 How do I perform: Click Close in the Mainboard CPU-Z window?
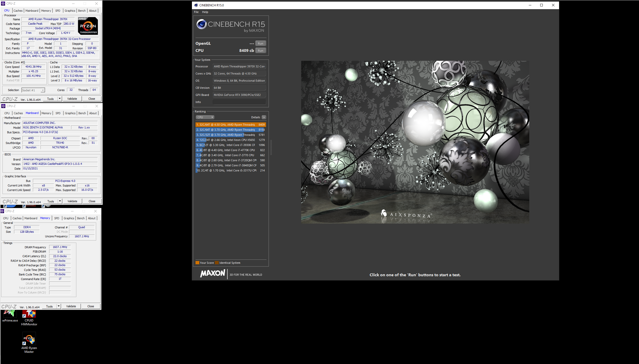pos(92,201)
